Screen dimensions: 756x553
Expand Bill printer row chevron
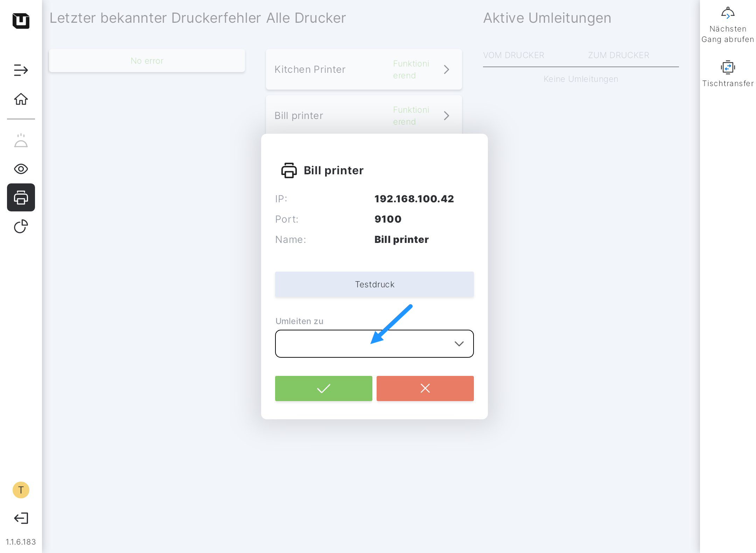tap(446, 115)
